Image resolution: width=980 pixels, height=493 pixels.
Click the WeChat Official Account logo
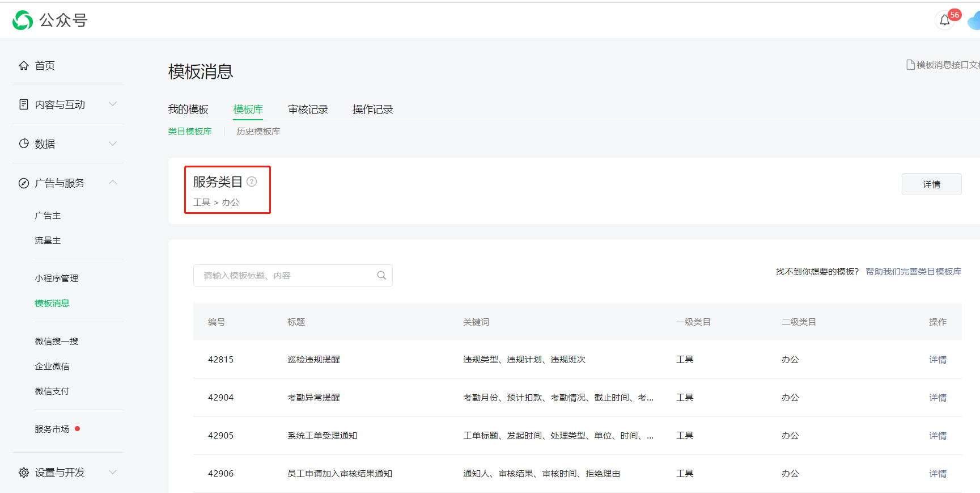[23, 20]
